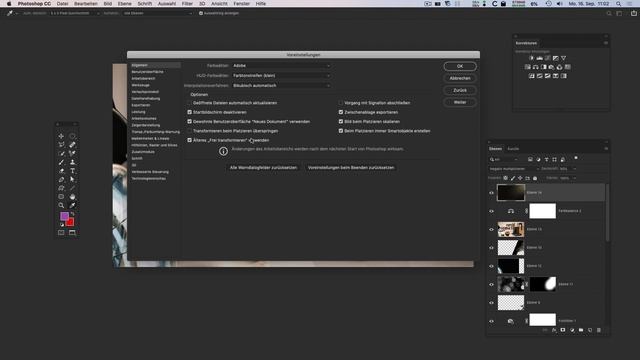The height and width of the screenshot is (360, 640).
Task: Open the Filter menu
Action: pos(187,4)
